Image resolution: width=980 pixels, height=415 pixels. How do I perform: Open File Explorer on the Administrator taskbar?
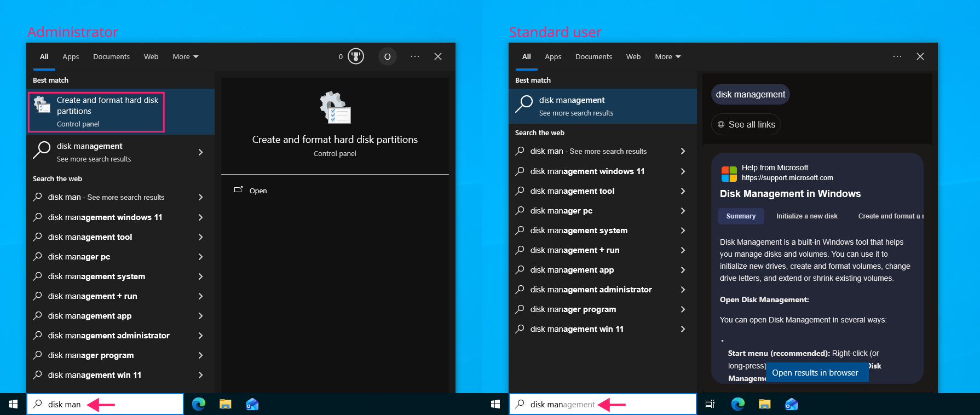[225, 404]
